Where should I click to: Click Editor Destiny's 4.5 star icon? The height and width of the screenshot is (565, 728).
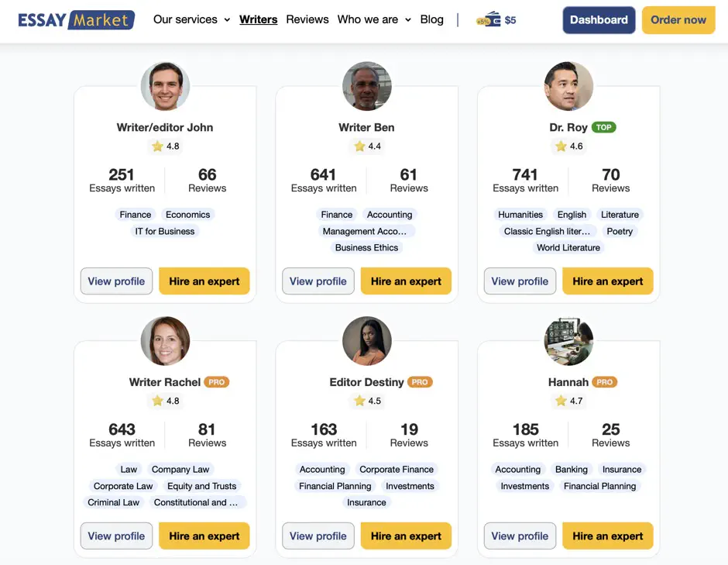[359, 401]
